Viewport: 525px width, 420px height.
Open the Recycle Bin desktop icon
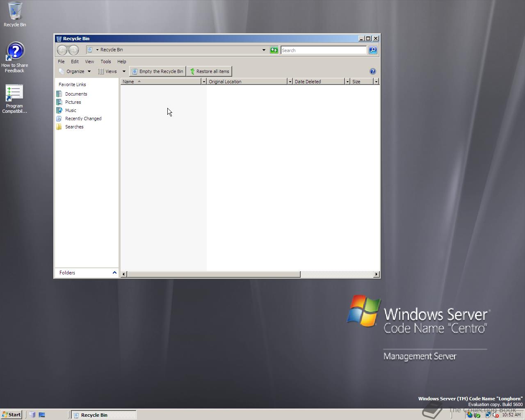pyautogui.click(x=15, y=15)
